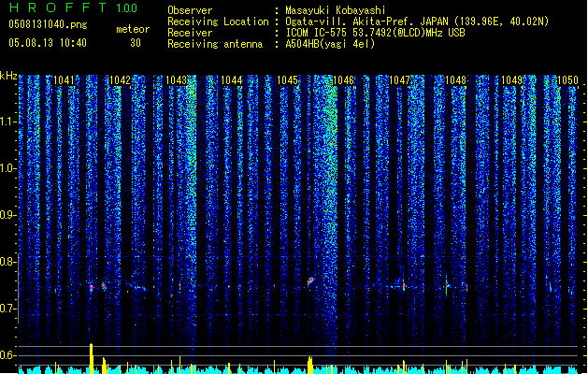Click time marker 1046

click(344, 80)
